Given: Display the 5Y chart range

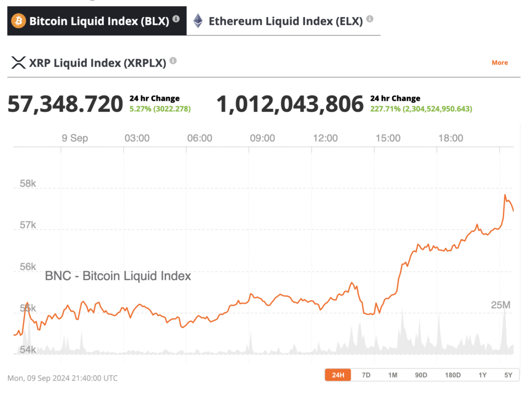Looking at the screenshot, I should tap(508, 375).
